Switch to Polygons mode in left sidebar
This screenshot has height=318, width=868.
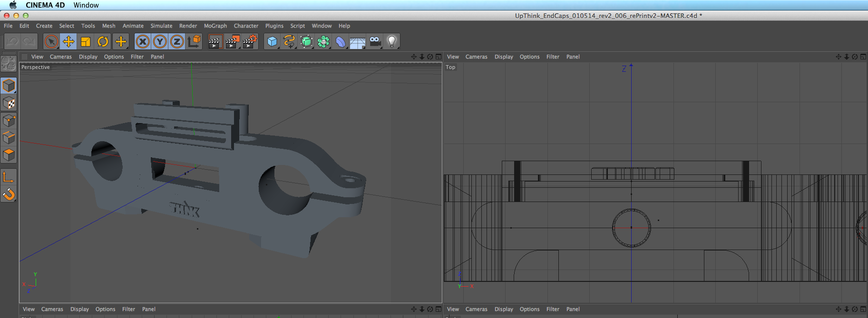tap(9, 155)
